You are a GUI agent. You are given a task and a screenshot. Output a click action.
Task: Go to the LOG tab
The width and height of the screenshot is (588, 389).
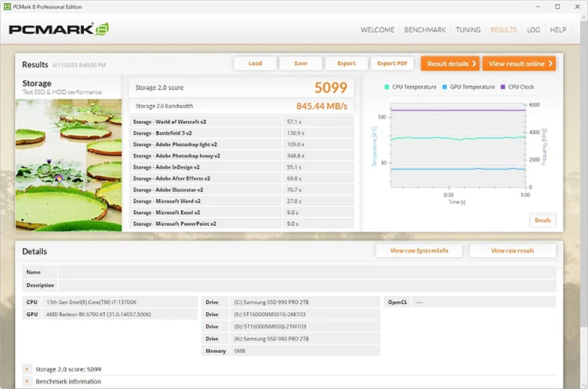533,30
